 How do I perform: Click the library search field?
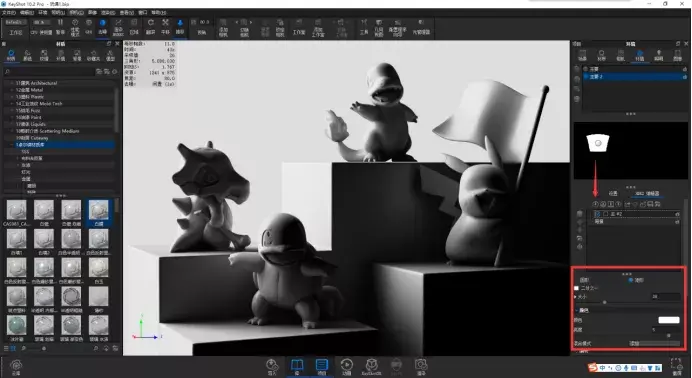(x=49, y=71)
